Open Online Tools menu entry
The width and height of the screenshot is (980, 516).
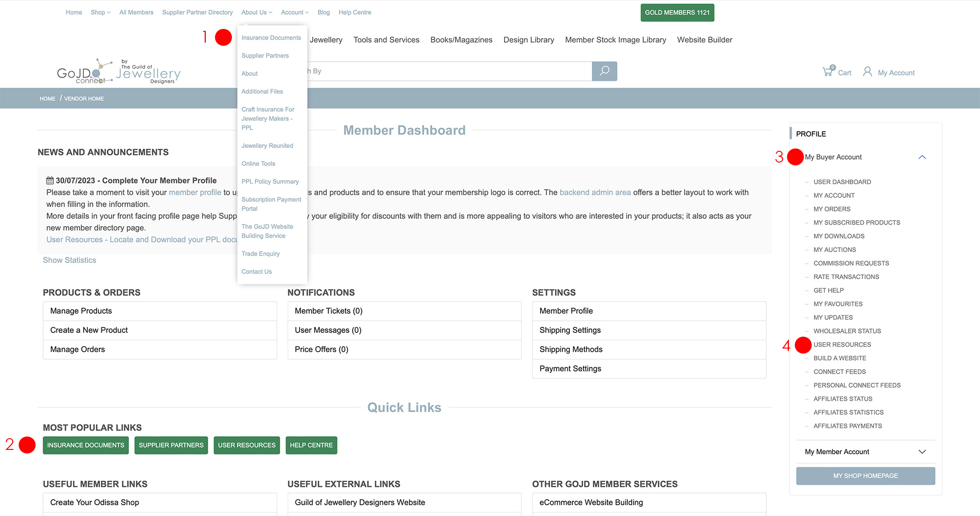tap(258, 164)
